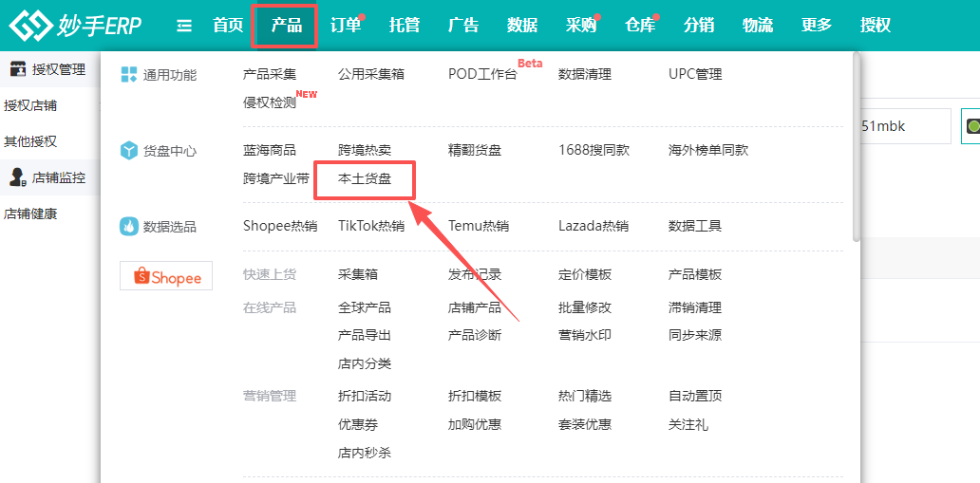Open UPC管理 link
This screenshot has height=483, width=980.
click(x=695, y=74)
